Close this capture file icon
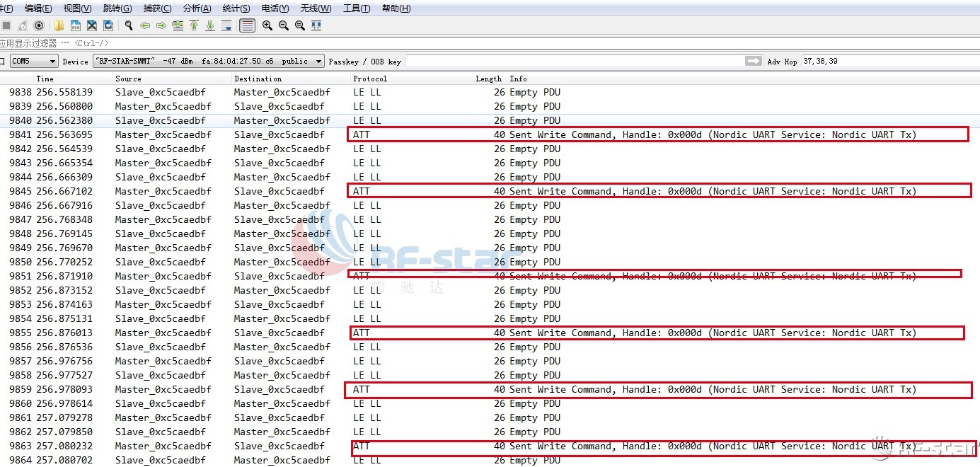 pos(92,25)
